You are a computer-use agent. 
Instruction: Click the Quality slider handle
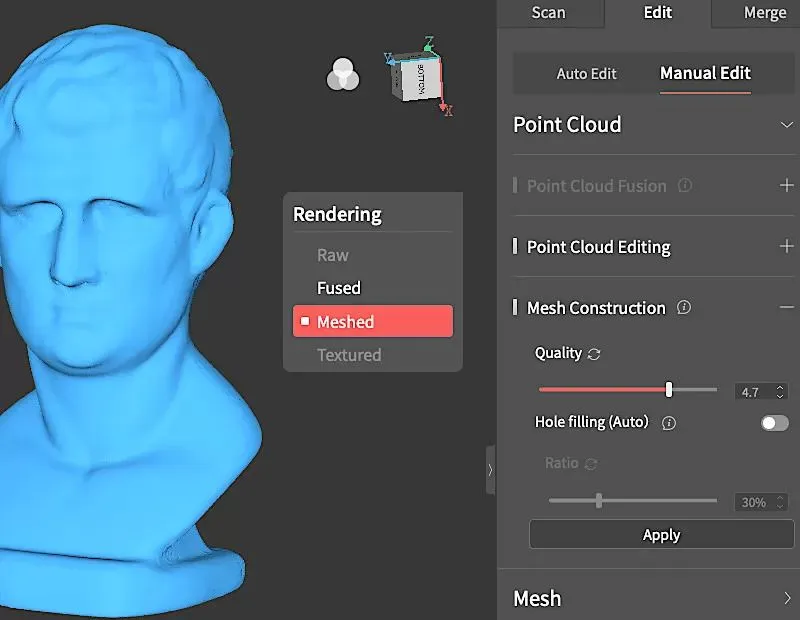tap(669, 390)
